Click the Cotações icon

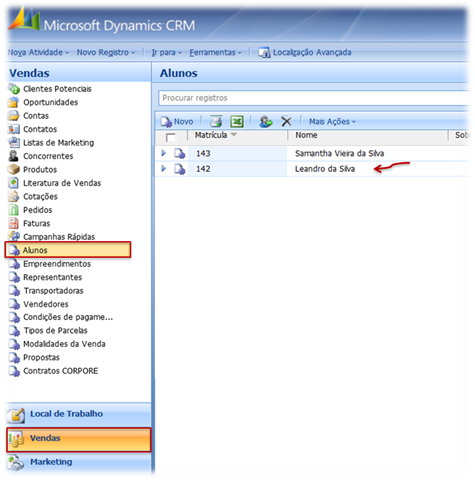point(14,196)
